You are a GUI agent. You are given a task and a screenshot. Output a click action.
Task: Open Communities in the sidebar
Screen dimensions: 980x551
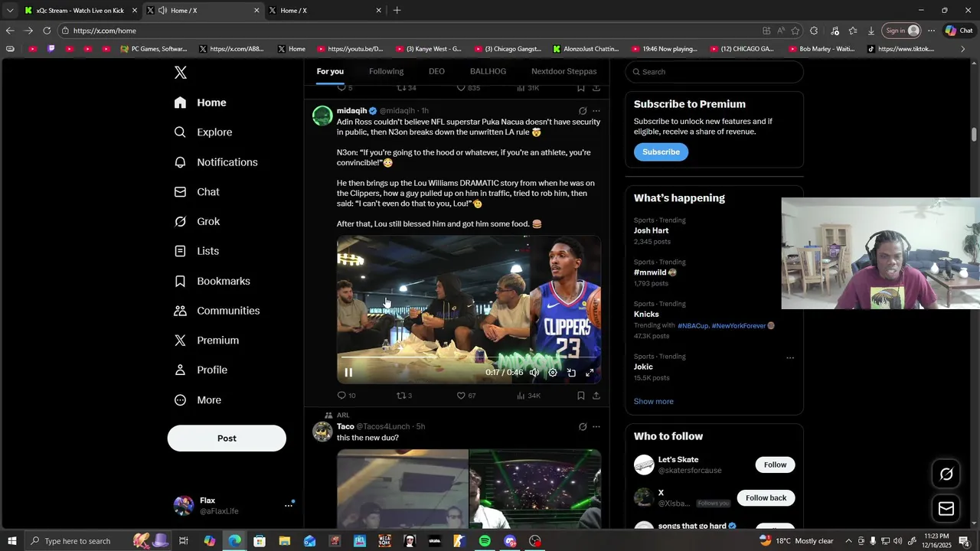(217, 311)
